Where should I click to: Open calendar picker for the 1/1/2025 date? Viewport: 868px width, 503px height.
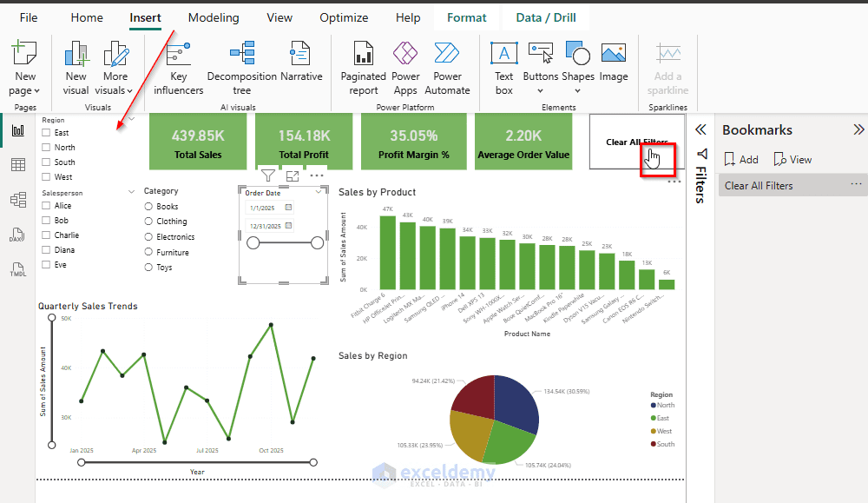click(x=288, y=208)
